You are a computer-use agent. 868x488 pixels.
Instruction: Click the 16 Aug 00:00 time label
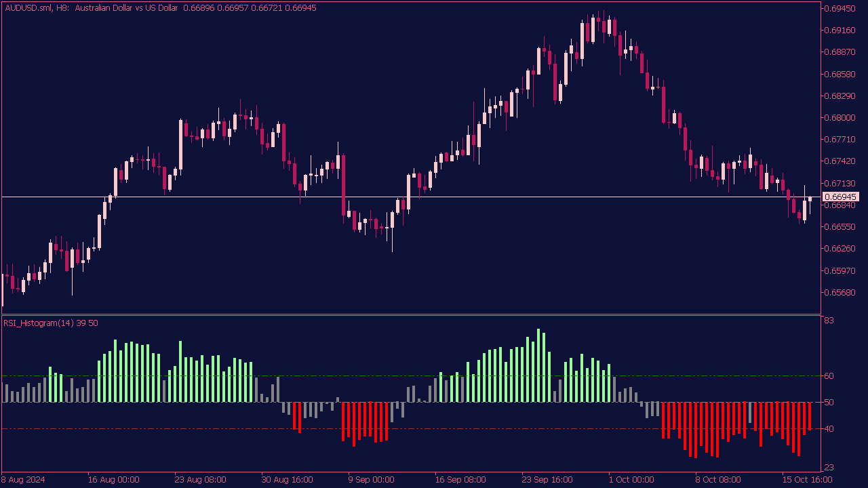(113, 480)
